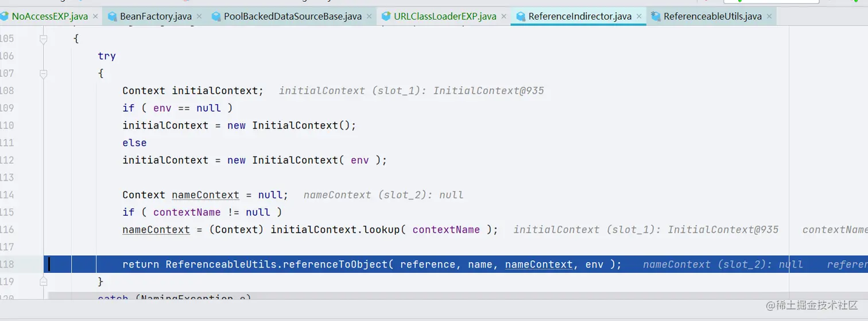Click the try keyword on line 106
This screenshot has width=868, height=321.
[x=107, y=56]
